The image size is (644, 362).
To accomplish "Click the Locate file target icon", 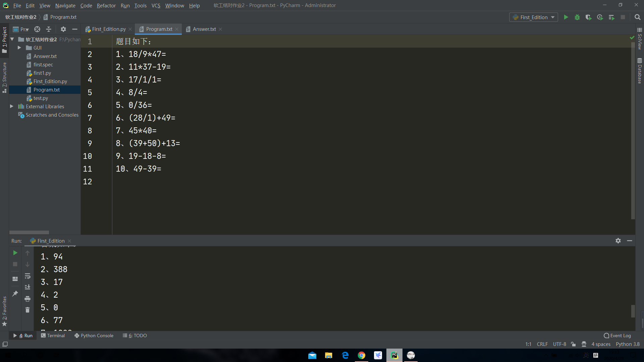I will coord(37,29).
